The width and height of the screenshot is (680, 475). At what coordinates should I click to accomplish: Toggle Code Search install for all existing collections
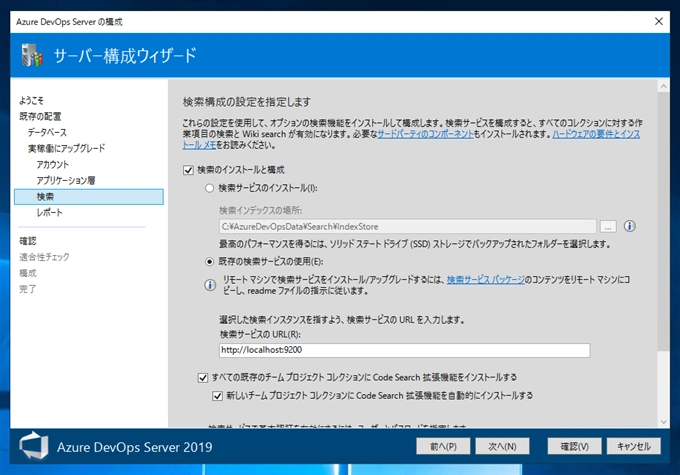click(x=203, y=377)
